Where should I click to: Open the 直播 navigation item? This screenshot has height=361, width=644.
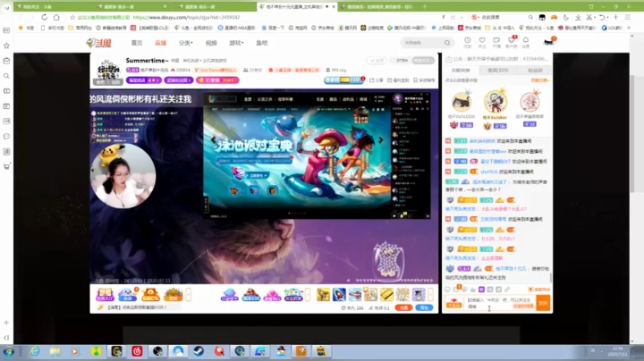pyautogui.click(x=161, y=43)
